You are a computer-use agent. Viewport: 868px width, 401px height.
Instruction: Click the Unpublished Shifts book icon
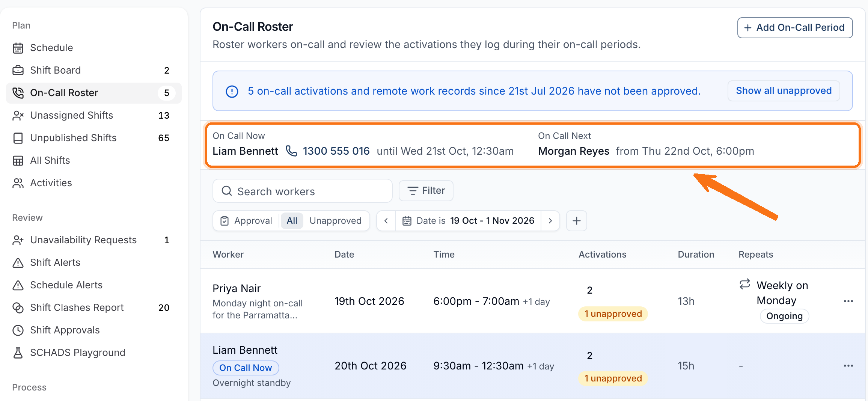coord(18,138)
